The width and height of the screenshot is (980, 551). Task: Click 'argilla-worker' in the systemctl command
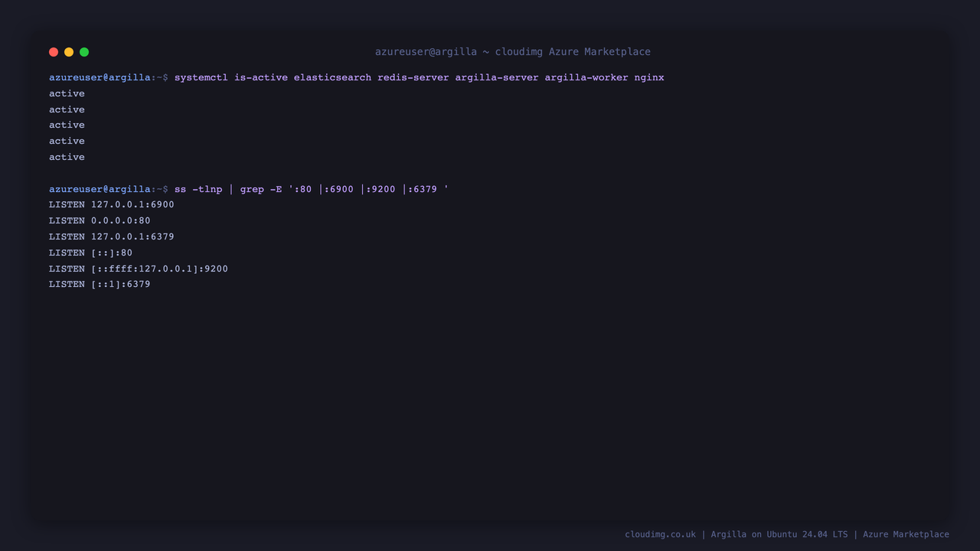(x=586, y=78)
